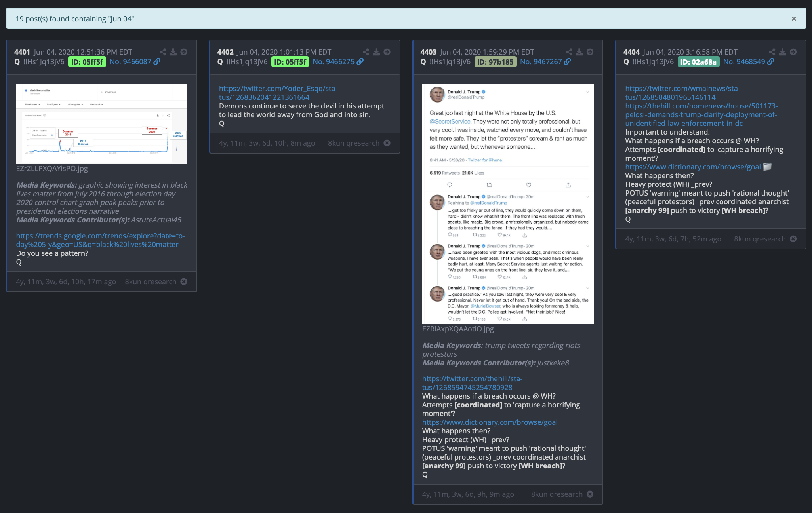The image size is (812, 513).
Task: Share post 4401
Action: point(163,52)
